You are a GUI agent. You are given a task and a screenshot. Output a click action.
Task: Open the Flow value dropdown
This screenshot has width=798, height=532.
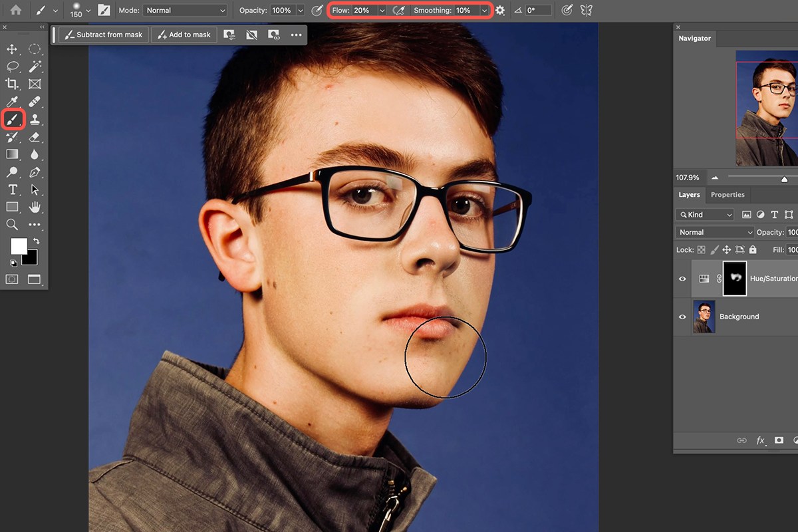click(382, 11)
